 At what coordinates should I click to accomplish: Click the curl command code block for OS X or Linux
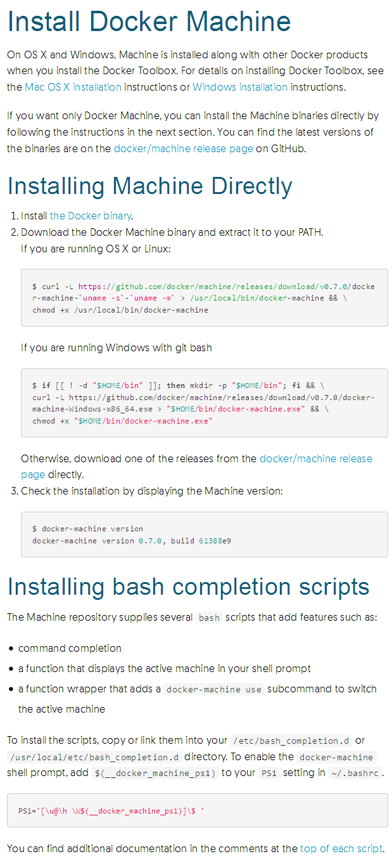pyautogui.click(x=205, y=298)
